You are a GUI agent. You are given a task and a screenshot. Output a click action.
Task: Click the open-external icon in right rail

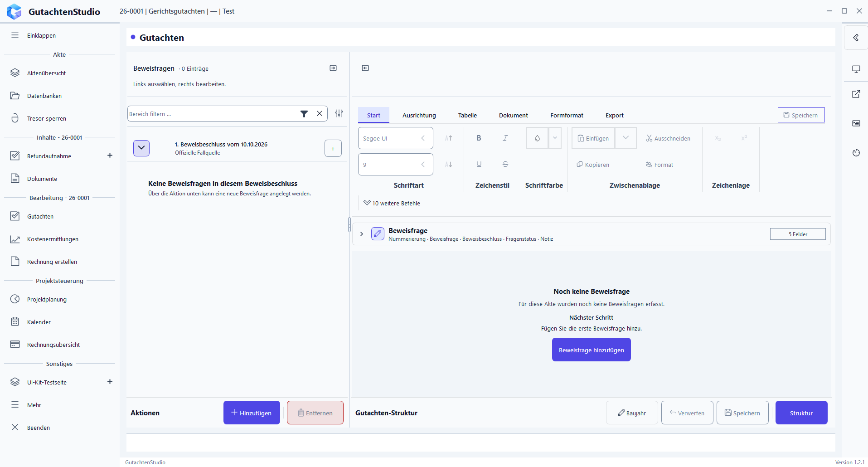point(856,94)
